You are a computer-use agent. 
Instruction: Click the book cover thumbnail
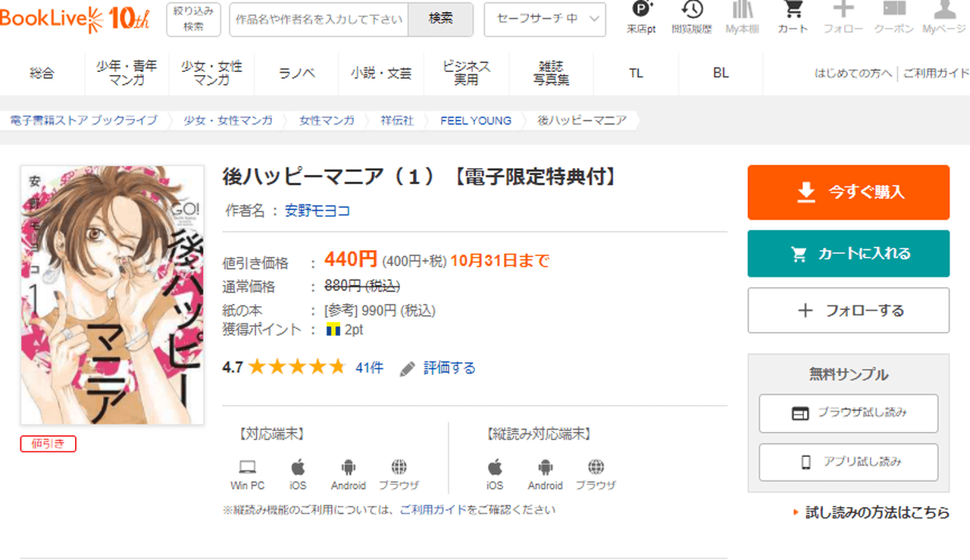pos(112,295)
